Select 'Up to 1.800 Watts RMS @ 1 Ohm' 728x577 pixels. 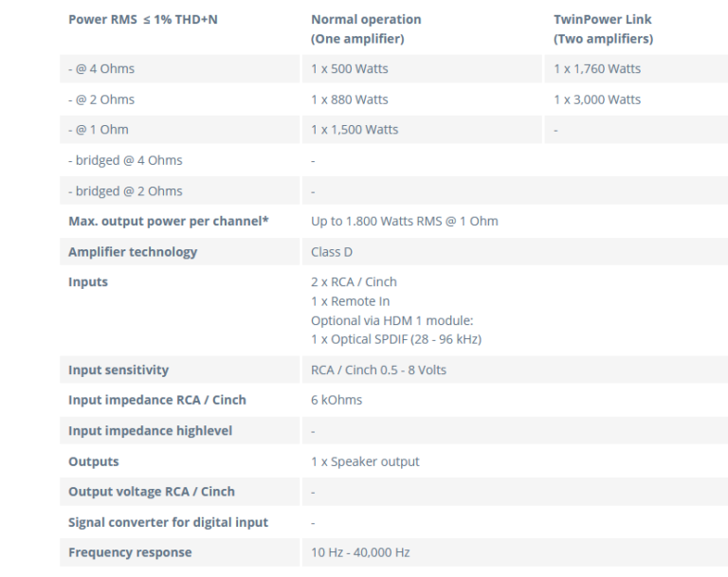(405, 222)
